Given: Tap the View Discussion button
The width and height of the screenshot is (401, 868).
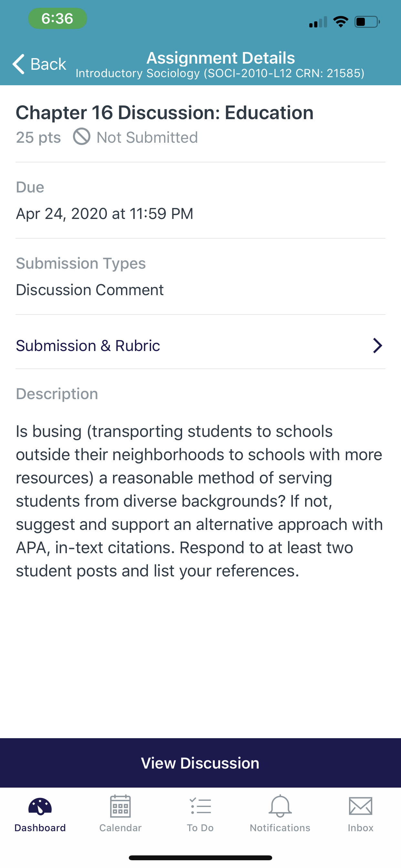Looking at the screenshot, I should (x=200, y=763).
